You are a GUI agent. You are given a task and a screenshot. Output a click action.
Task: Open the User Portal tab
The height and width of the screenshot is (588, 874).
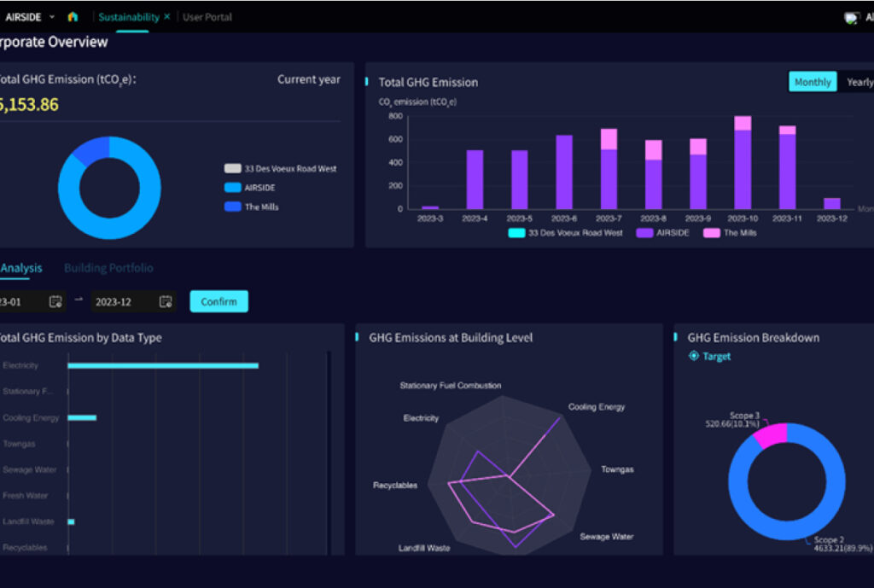[x=207, y=17]
